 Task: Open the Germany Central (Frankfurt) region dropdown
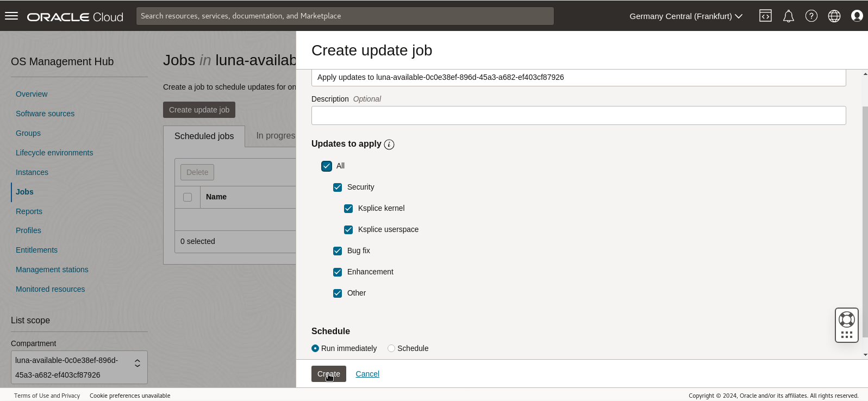(x=686, y=16)
